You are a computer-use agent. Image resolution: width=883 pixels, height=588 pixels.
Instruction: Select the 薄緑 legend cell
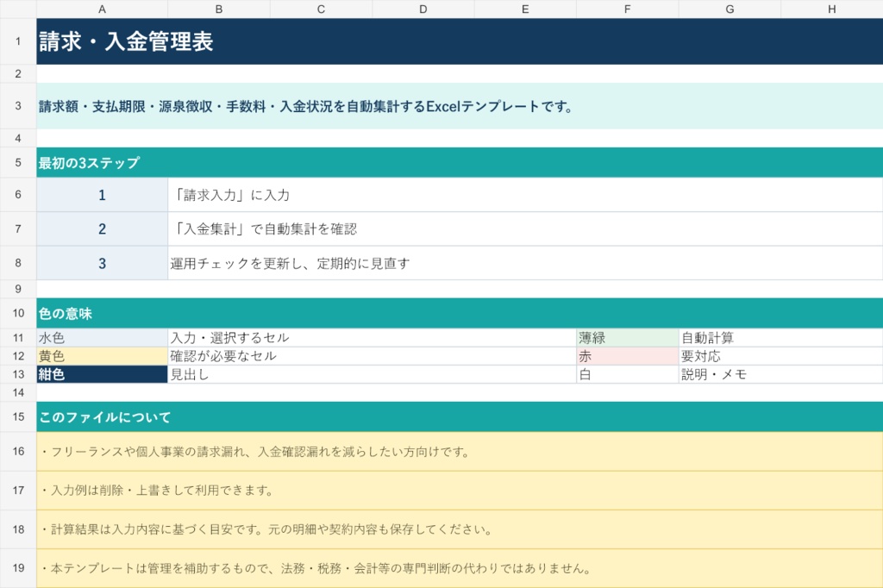pos(628,337)
